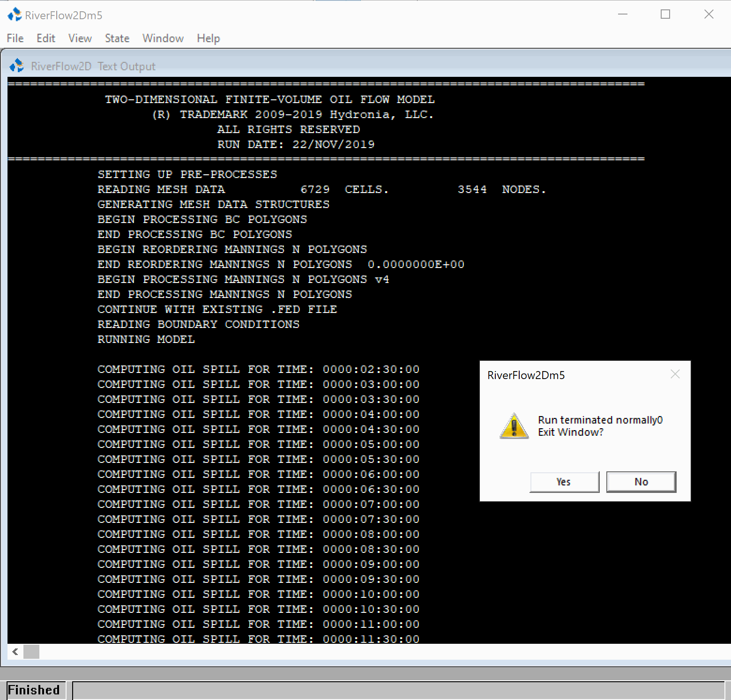Click the oil spill line for 0000:02:30:00
731x700 pixels.
pyautogui.click(x=259, y=369)
